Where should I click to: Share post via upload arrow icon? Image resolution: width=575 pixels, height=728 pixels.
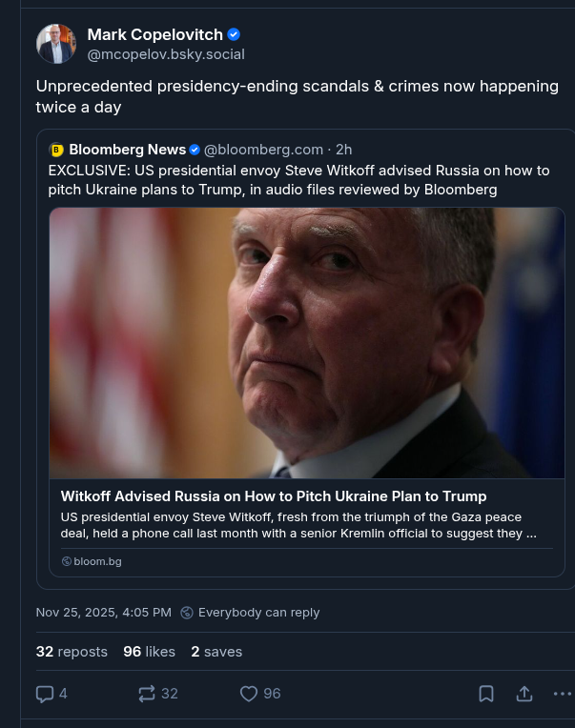pos(524,694)
